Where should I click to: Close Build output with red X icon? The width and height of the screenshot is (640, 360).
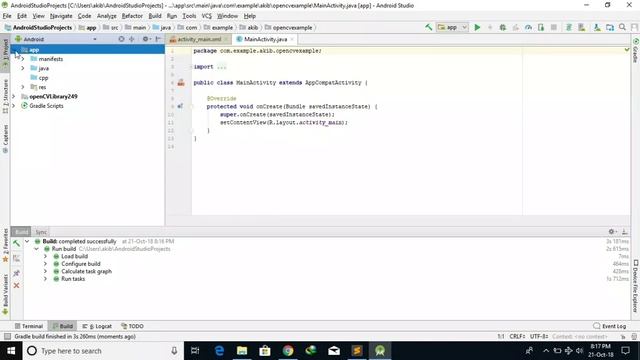pyautogui.click(x=16, y=286)
